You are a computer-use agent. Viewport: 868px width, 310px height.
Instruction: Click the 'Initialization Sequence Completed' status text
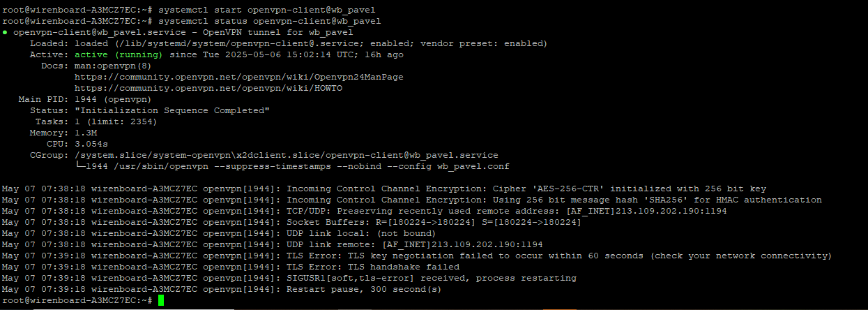click(172, 110)
